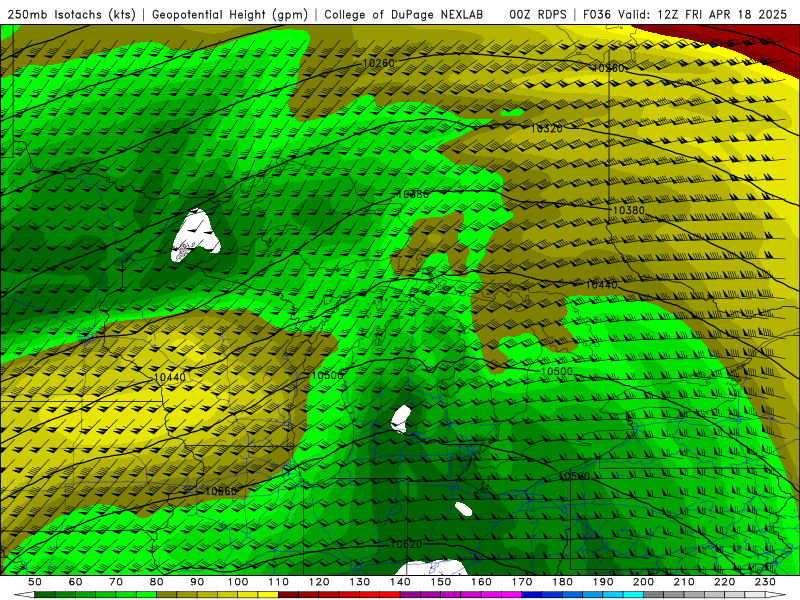
Task: Click the 90 value on the color scale
Action: (197, 582)
